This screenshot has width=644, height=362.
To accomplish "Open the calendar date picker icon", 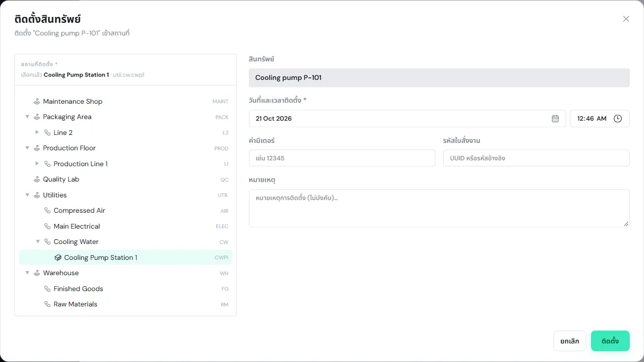I will point(555,119).
